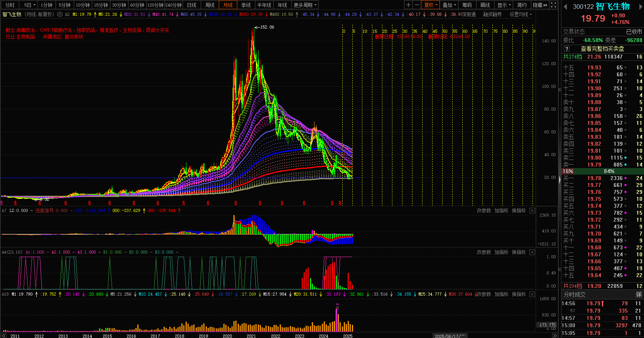This screenshot has height=338, width=644.
Task: Switch to 周线 weekly chart
Action: click(210, 5)
